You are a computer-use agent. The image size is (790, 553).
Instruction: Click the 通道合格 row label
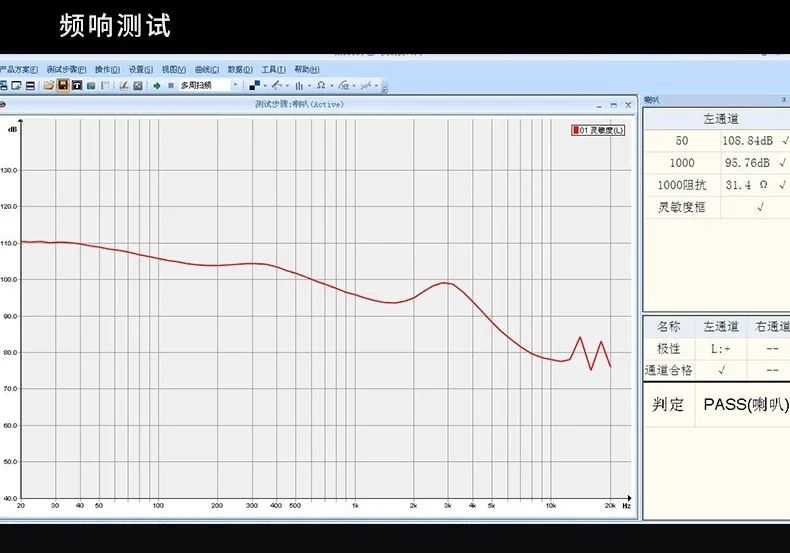pos(669,371)
